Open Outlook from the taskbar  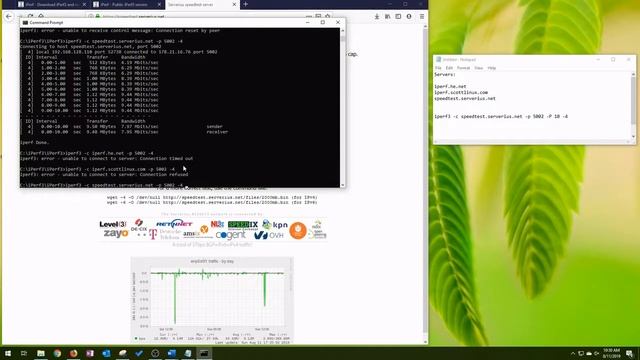point(106,353)
